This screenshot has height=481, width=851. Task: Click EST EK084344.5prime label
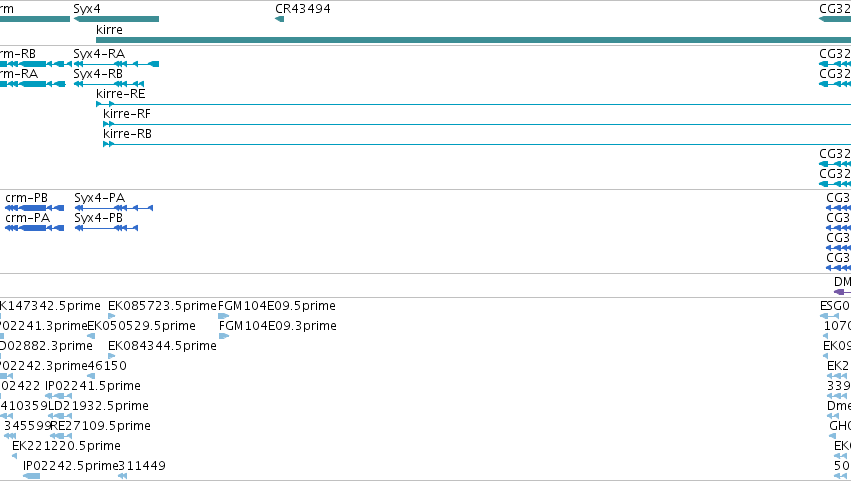(x=162, y=346)
